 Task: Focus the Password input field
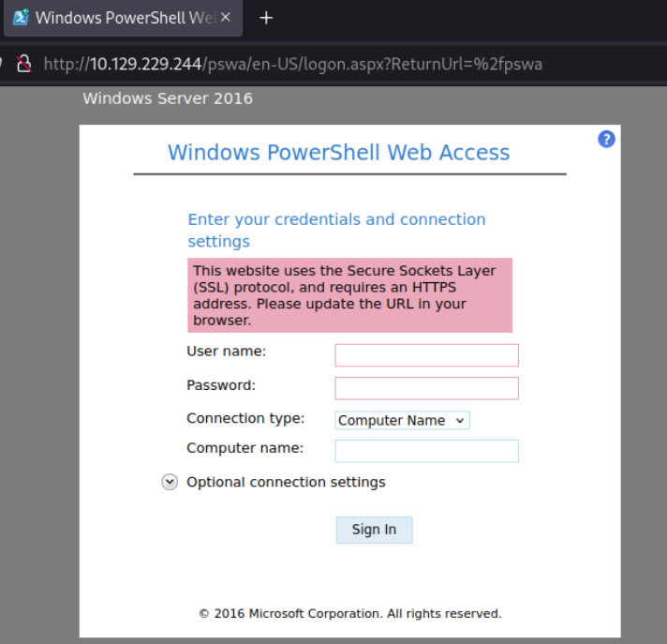coord(426,388)
